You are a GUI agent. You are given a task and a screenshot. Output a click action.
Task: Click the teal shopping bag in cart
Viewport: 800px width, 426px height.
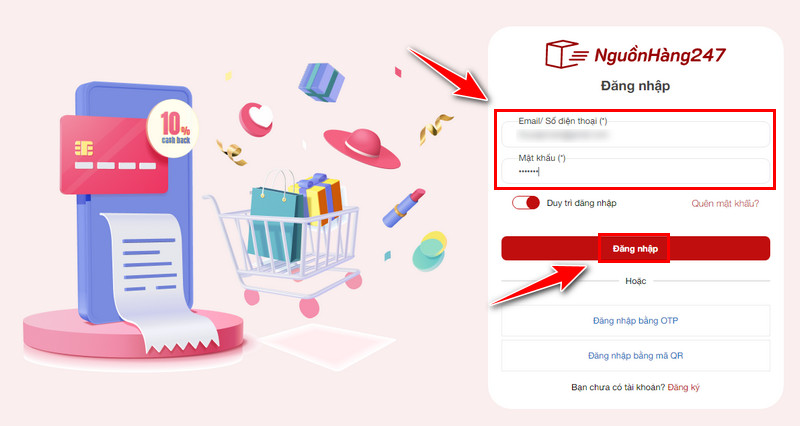[x=276, y=222]
